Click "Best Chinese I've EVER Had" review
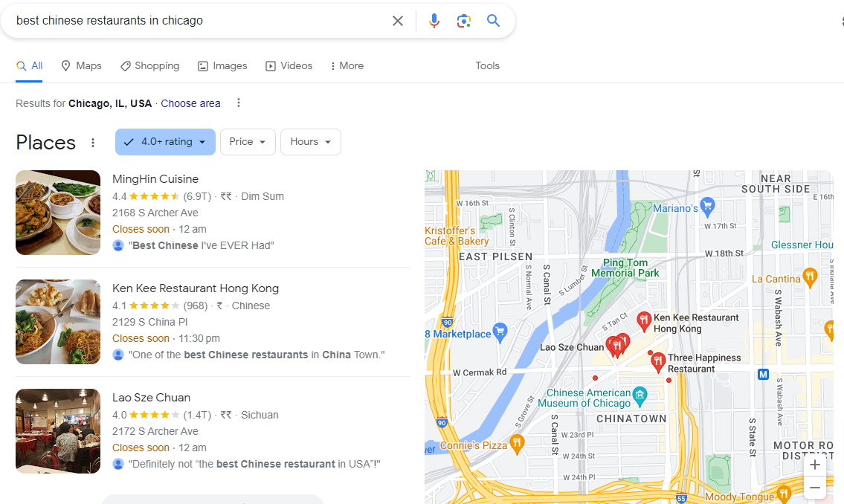The image size is (844, 504). tap(202, 245)
